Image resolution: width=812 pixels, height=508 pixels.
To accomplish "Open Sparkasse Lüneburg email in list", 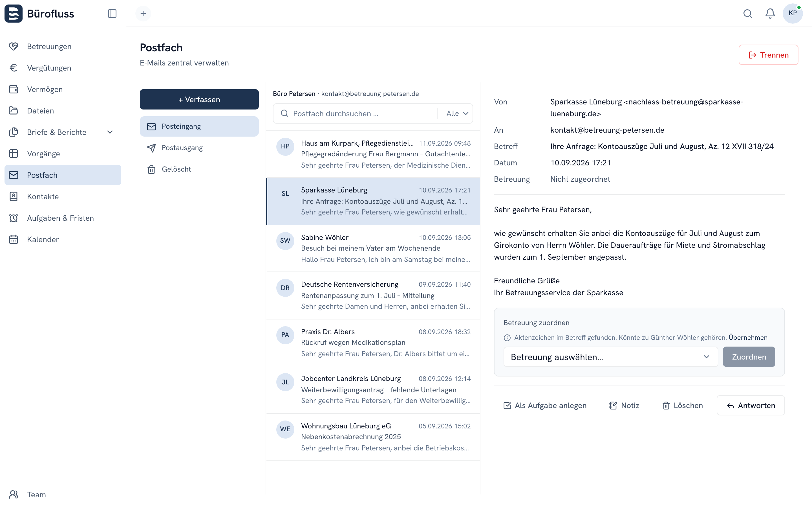I will [373, 201].
